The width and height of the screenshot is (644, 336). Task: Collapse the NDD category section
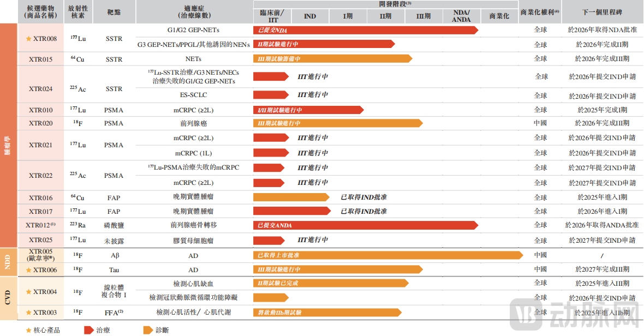tap(8, 262)
